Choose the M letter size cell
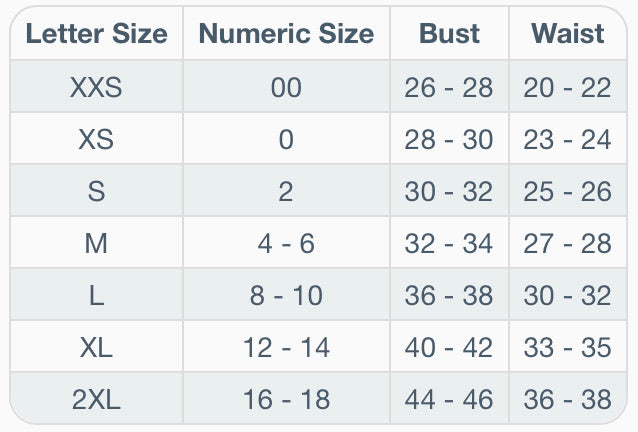This screenshot has width=638, height=432. click(96, 243)
